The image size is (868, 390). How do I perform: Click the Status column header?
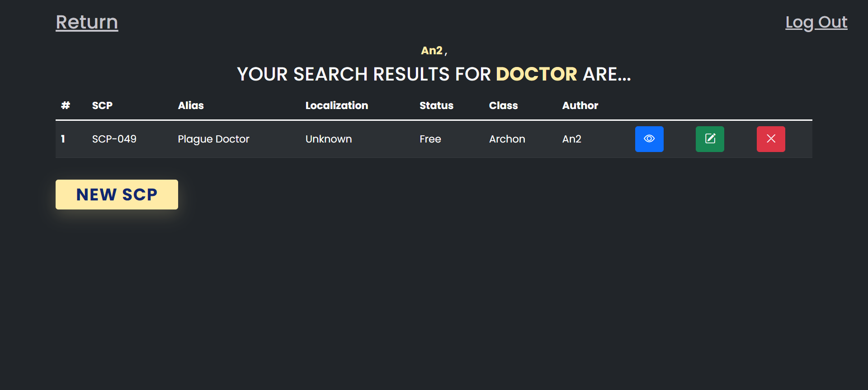436,105
